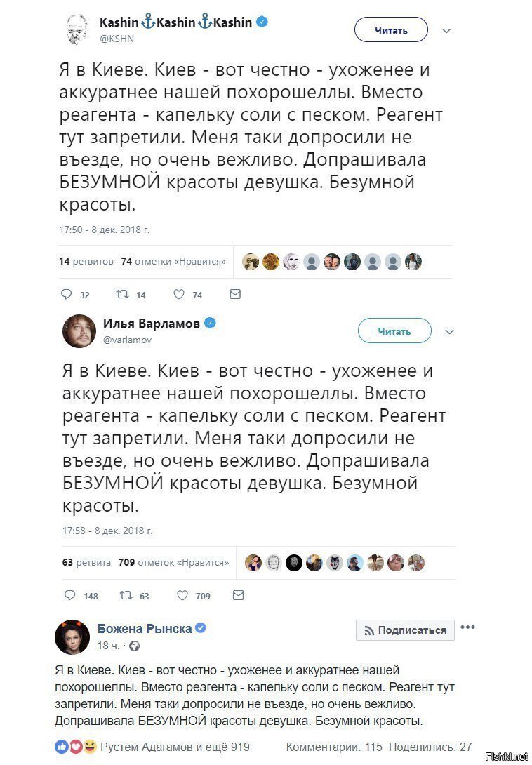
Task: Toggle the heart reaction on Рынска's post
Action: [76, 747]
